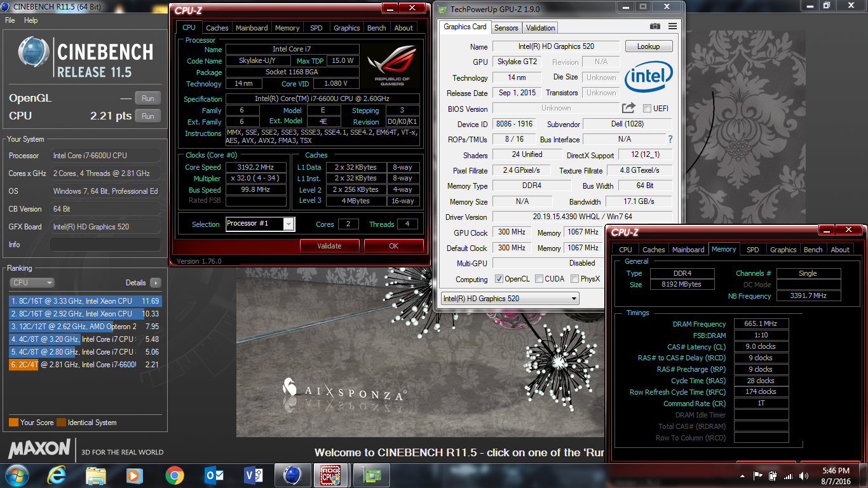Select the 12C/12T AMD Opteron ranking row
This screenshot has width=868, height=488.
click(85, 327)
